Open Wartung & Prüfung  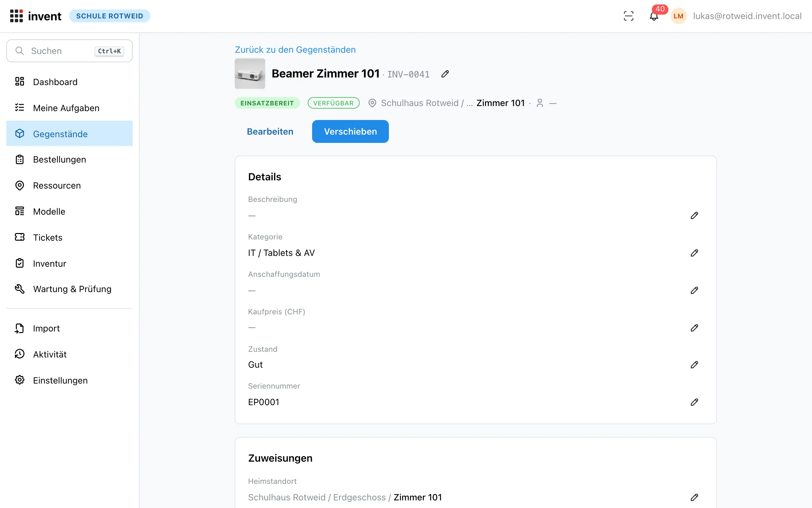[x=69, y=289]
